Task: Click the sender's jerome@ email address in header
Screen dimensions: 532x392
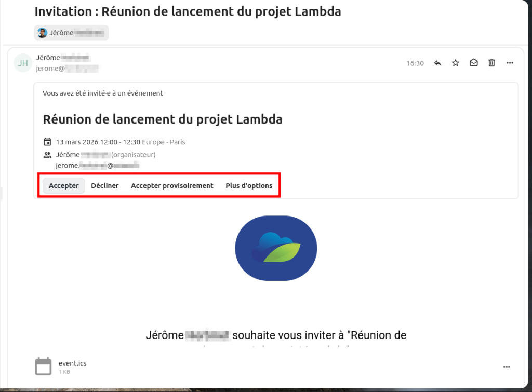Action: coord(67,68)
